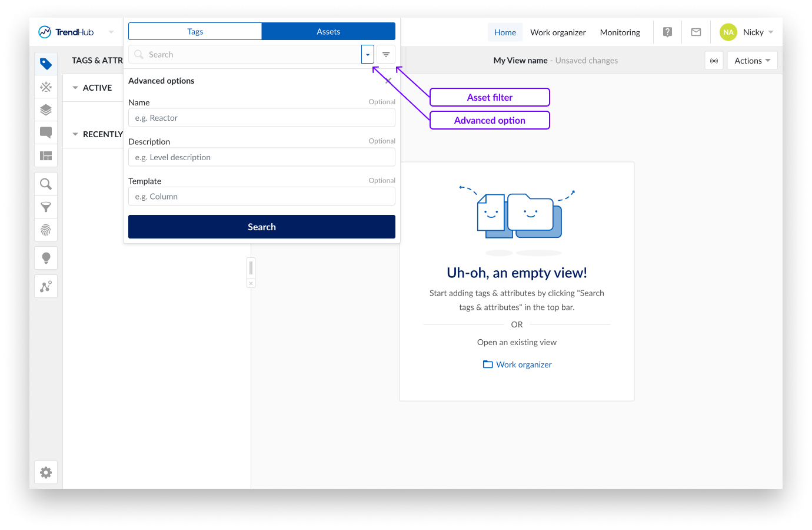Collapse the ACTIVE section
Screen dimensions: 812x530
click(75, 88)
